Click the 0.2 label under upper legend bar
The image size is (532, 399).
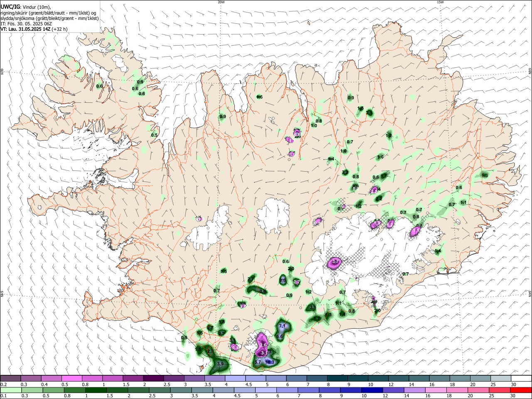pyautogui.click(x=3, y=384)
